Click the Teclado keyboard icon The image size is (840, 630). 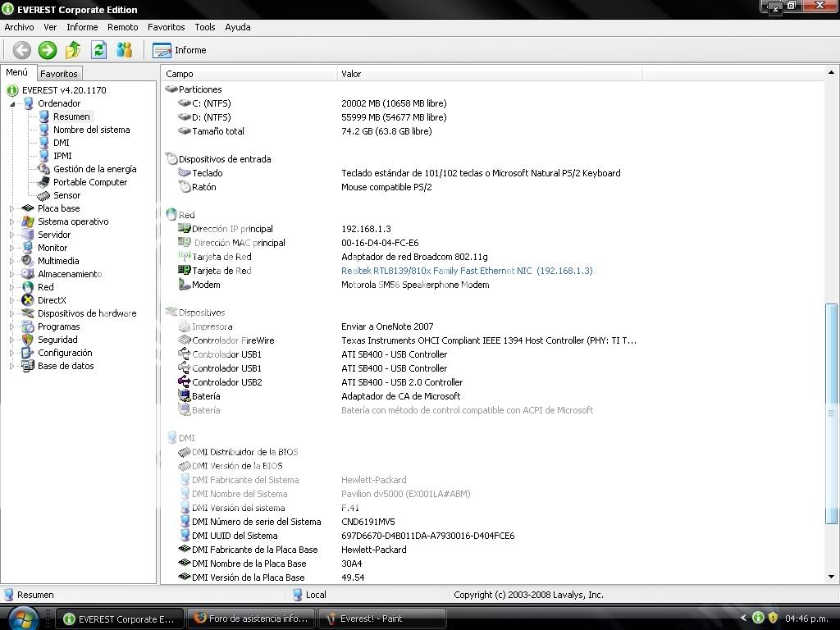185,172
